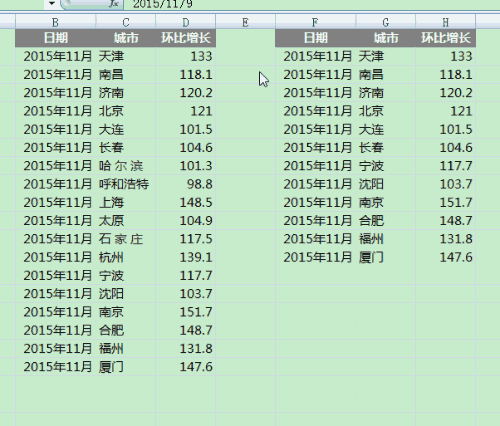This screenshot has width=500, height=426.
Task: Select the 哈尔滨 city cell
Action: [126, 166]
